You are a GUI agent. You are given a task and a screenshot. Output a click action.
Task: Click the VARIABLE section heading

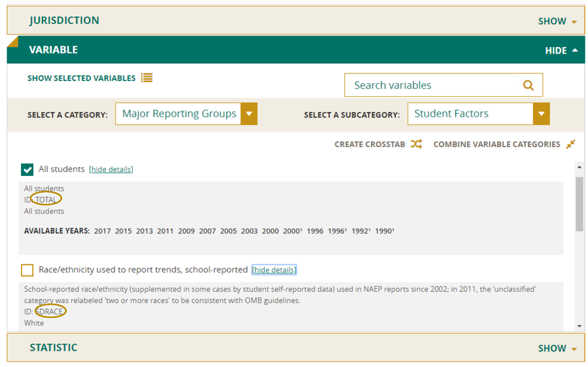[54, 50]
